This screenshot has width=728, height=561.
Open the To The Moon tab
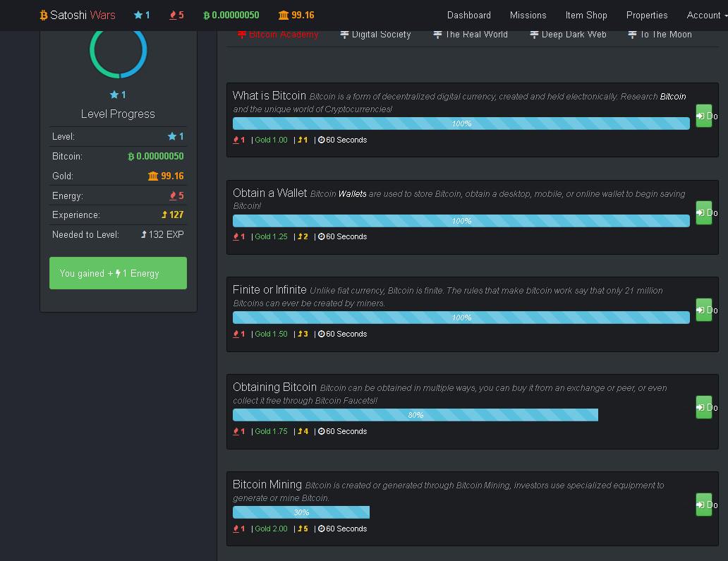tap(660, 35)
